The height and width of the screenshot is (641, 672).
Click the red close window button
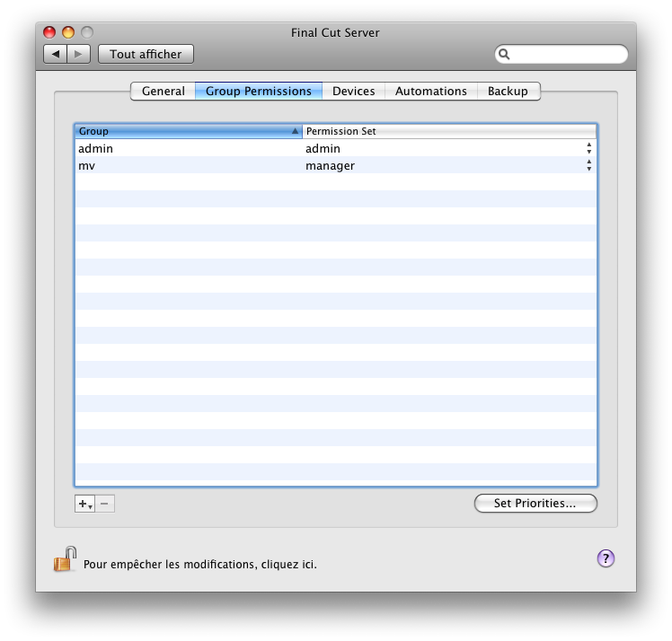tap(49, 32)
